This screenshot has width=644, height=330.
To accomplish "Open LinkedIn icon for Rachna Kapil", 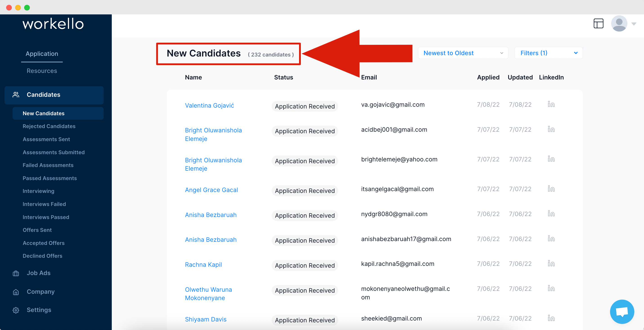I will [551, 263].
